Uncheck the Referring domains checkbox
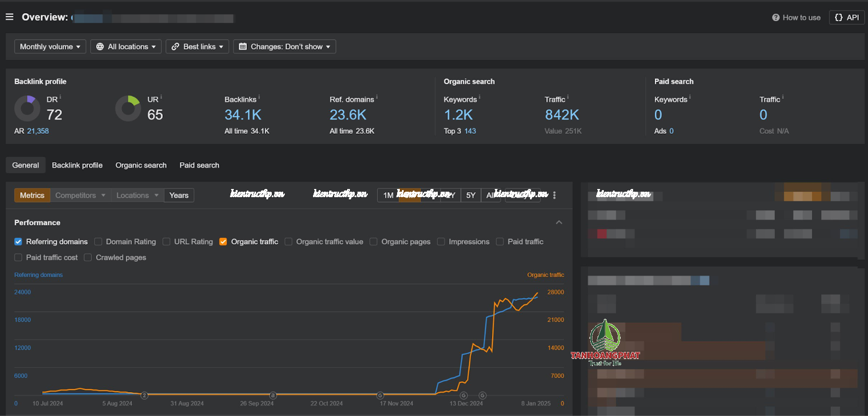The height and width of the screenshot is (416, 868). [x=18, y=242]
